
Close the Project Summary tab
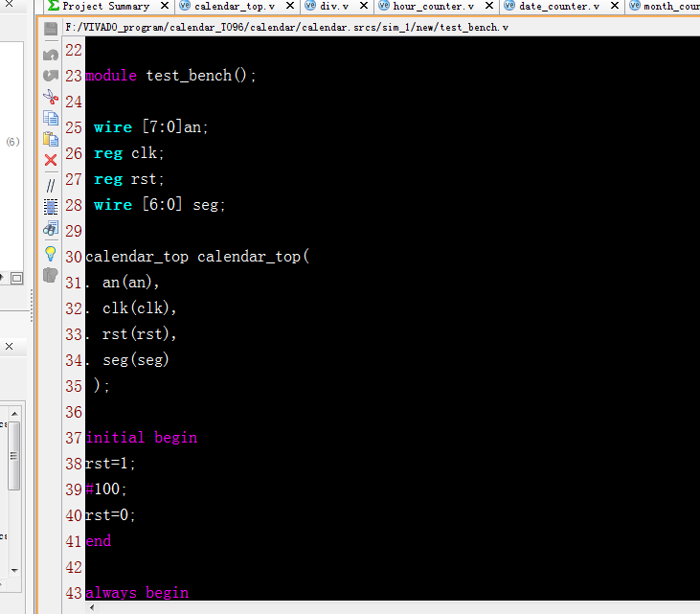click(165, 6)
